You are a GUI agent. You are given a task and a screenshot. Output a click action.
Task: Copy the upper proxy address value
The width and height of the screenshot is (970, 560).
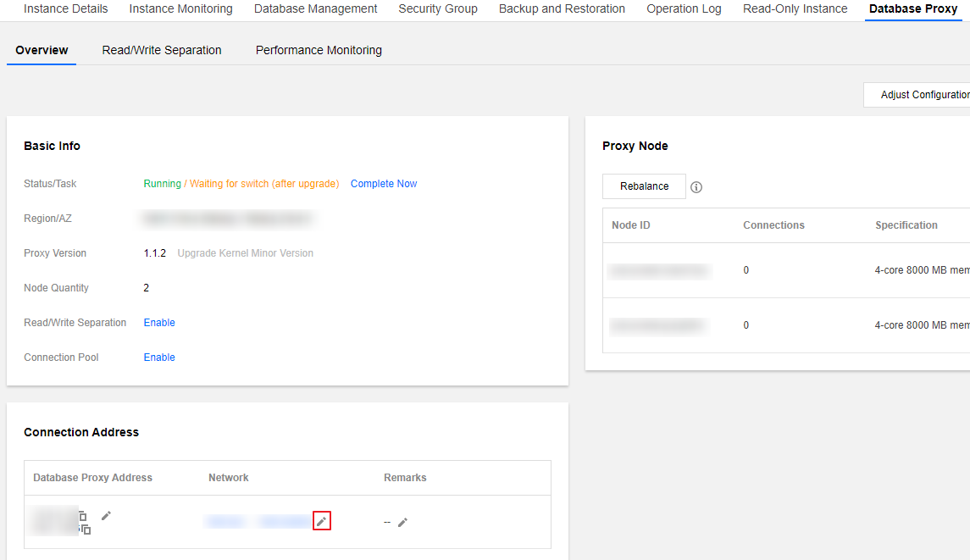point(82,516)
